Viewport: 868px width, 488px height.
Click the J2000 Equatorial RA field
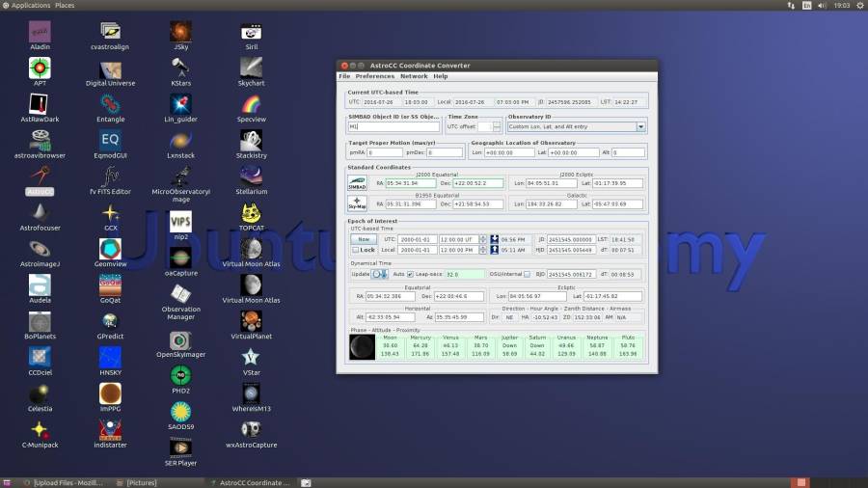click(x=410, y=183)
